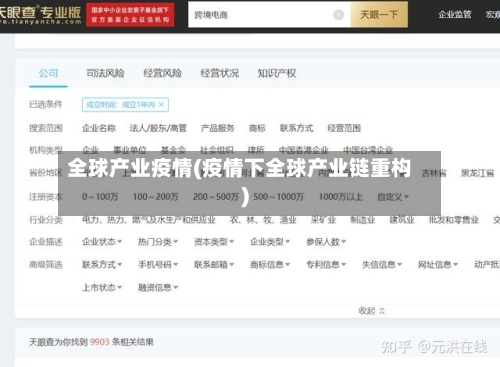Viewport: 500px width, 367px height.
Task: Filter industry by 农、林、牧、渔业
Action: pyautogui.click(x=263, y=220)
